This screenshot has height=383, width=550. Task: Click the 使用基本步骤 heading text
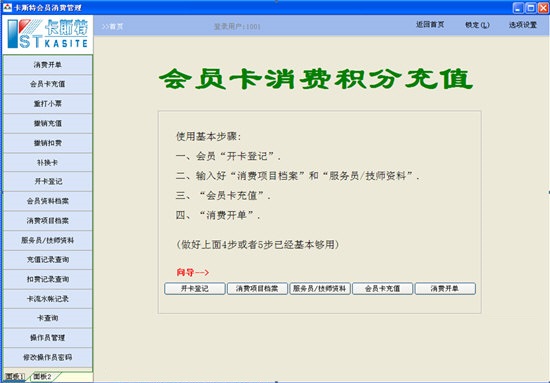point(208,136)
